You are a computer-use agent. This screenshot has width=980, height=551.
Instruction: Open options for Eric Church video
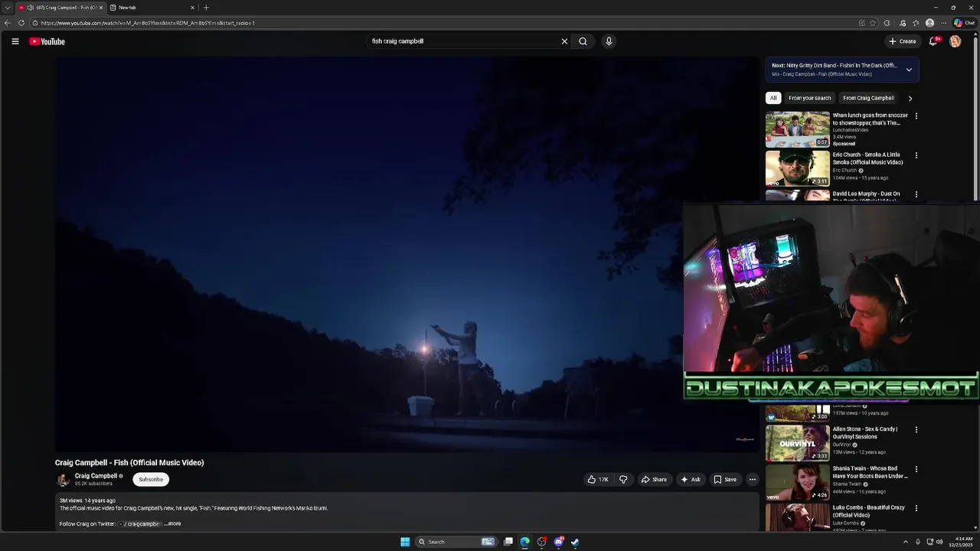click(x=916, y=155)
